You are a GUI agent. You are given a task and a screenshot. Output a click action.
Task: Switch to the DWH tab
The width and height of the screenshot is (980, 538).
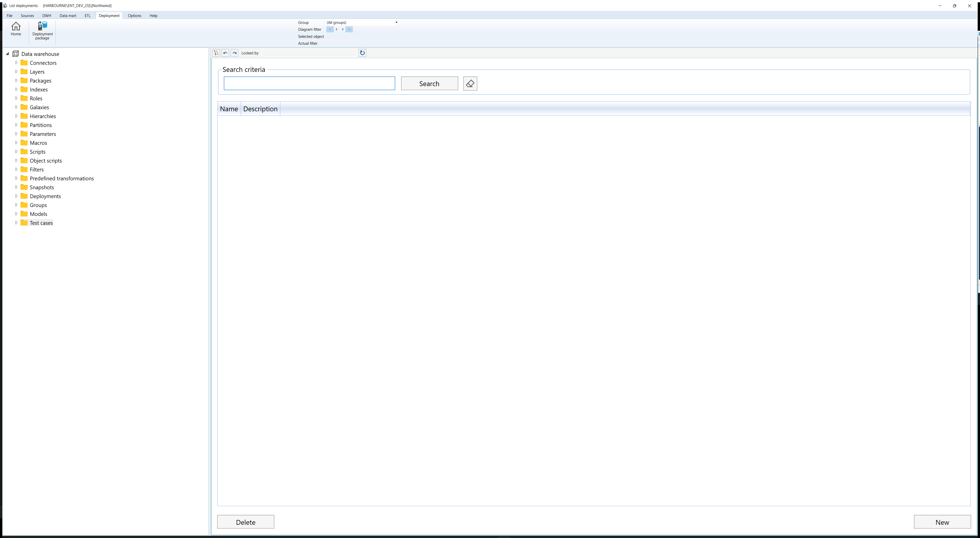[x=46, y=15]
